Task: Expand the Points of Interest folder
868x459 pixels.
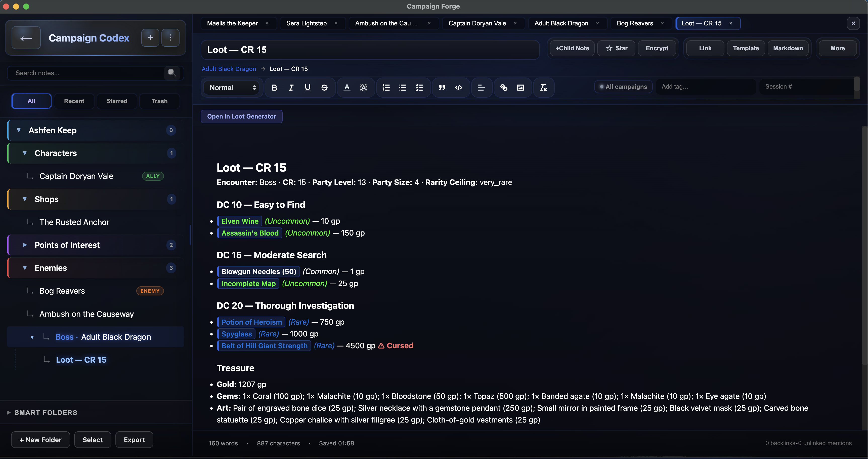Action: click(x=25, y=245)
